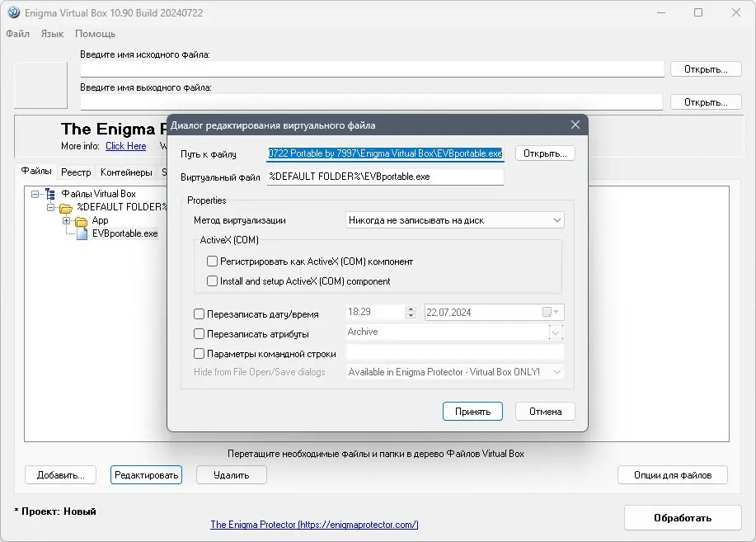Open the Archive attributes dropdown
756x542 pixels.
(x=556, y=332)
